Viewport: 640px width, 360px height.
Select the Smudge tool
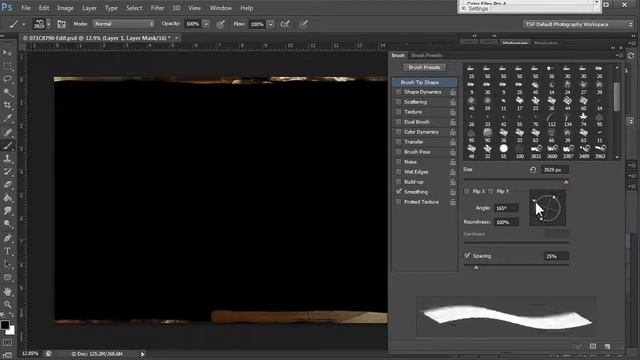(x=7, y=211)
